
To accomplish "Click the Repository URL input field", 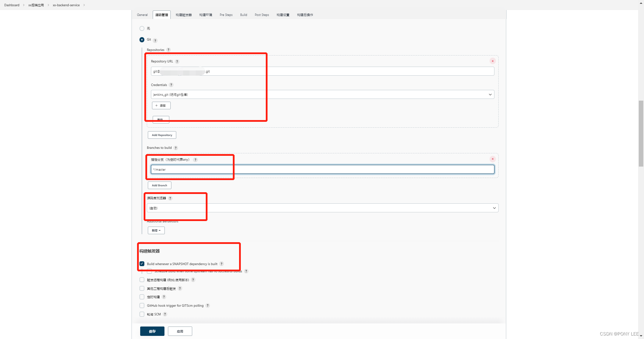I will [x=322, y=71].
